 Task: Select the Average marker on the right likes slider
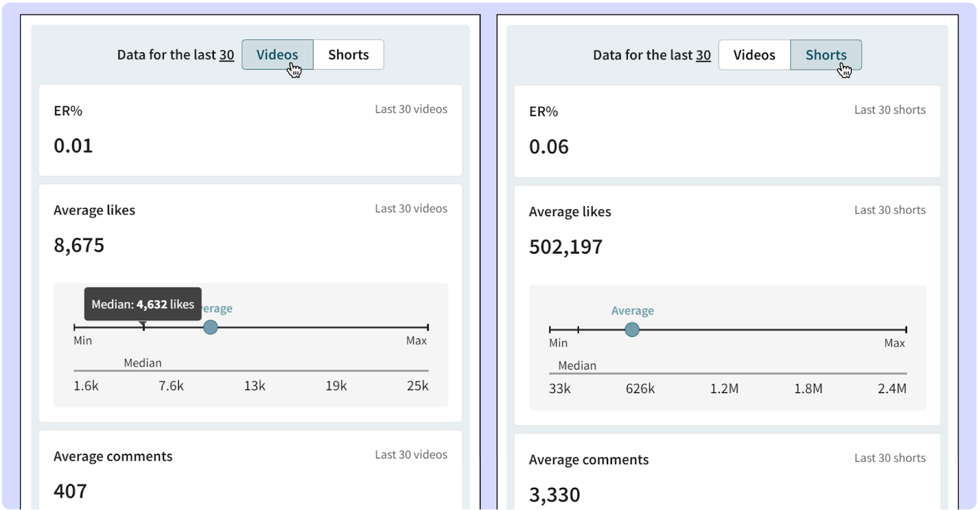coord(631,329)
